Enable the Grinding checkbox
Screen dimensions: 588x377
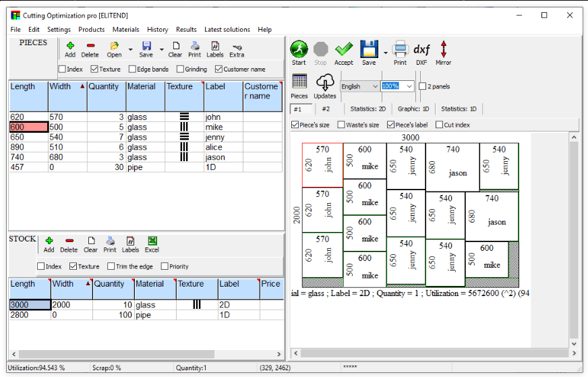pyautogui.click(x=180, y=69)
